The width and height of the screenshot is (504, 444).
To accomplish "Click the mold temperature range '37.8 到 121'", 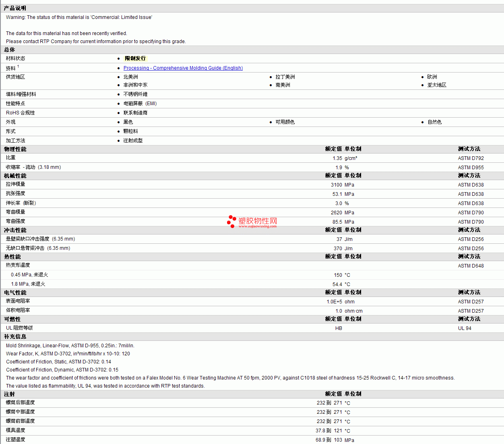I will tap(329, 431).
